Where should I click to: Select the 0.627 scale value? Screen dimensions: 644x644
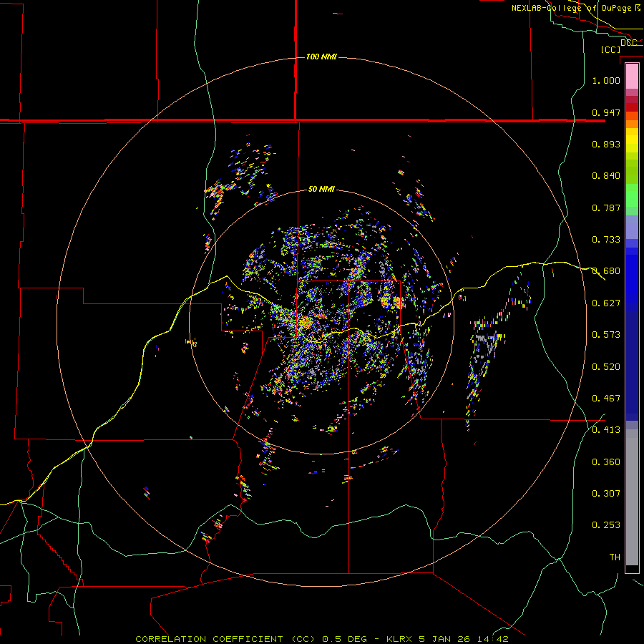coord(606,303)
